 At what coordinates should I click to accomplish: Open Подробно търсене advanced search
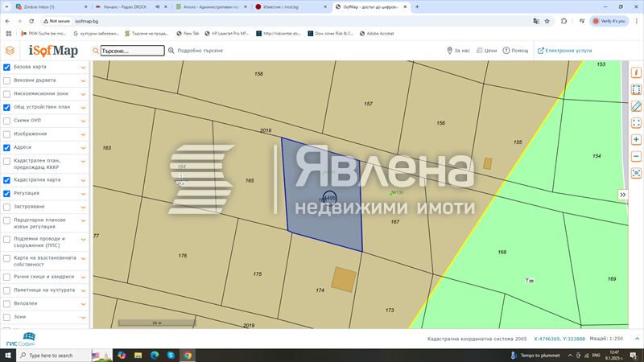click(196, 51)
